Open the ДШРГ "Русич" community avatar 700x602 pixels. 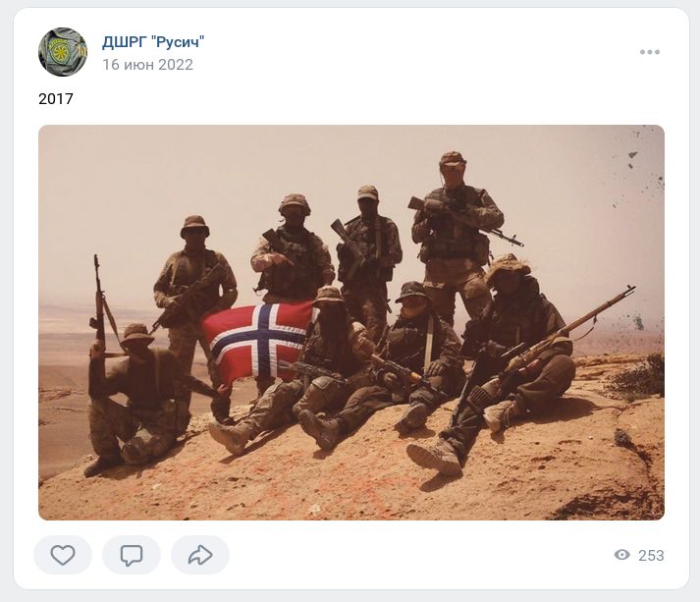point(63,52)
